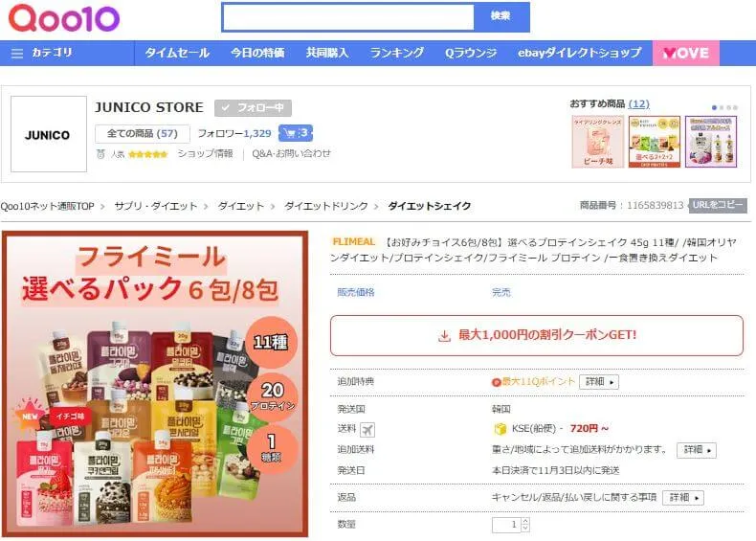Click the main フライミール product image
Image resolution: width=756 pixels, height=541 pixels.
[155, 384]
